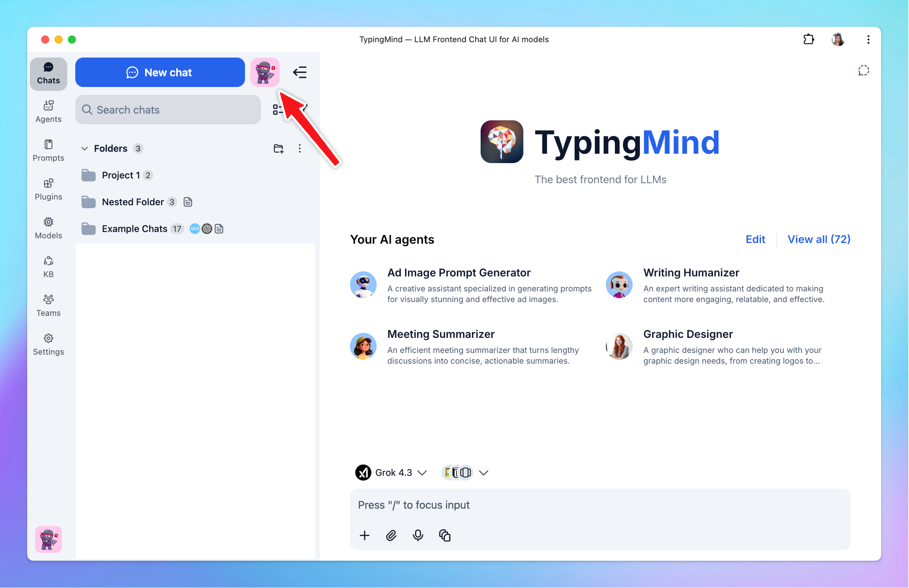This screenshot has width=909, height=588.
Task: Collapse the chat sidebar panel
Action: pyautogui.click(x=300, y=72)
